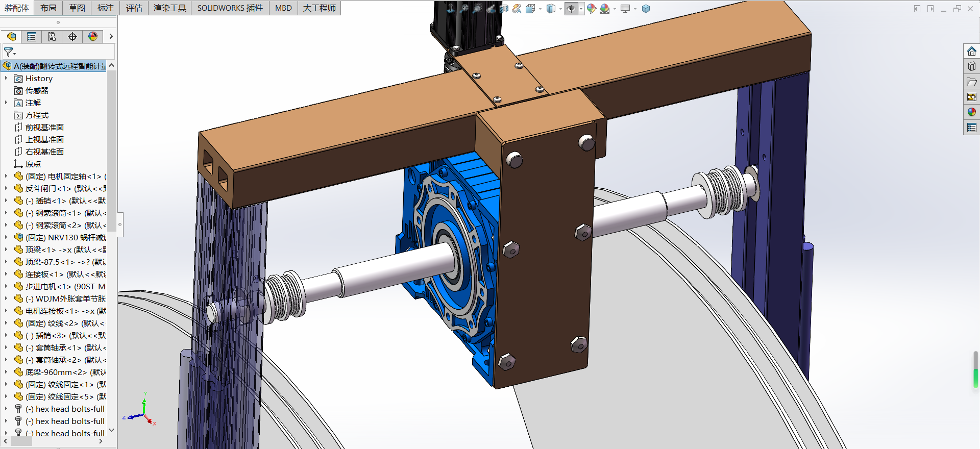
Task: Expand the 反斗闸门<1> component
Action: tap(6, 188)
